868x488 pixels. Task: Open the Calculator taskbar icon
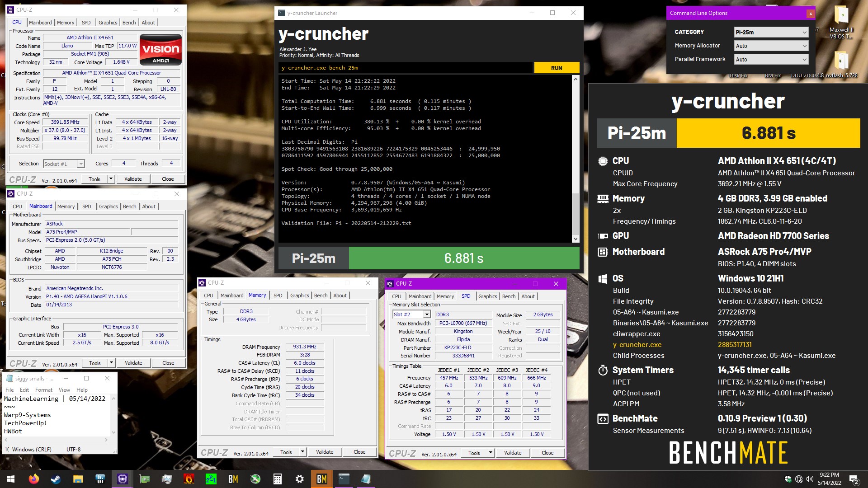tap(278, 479)
